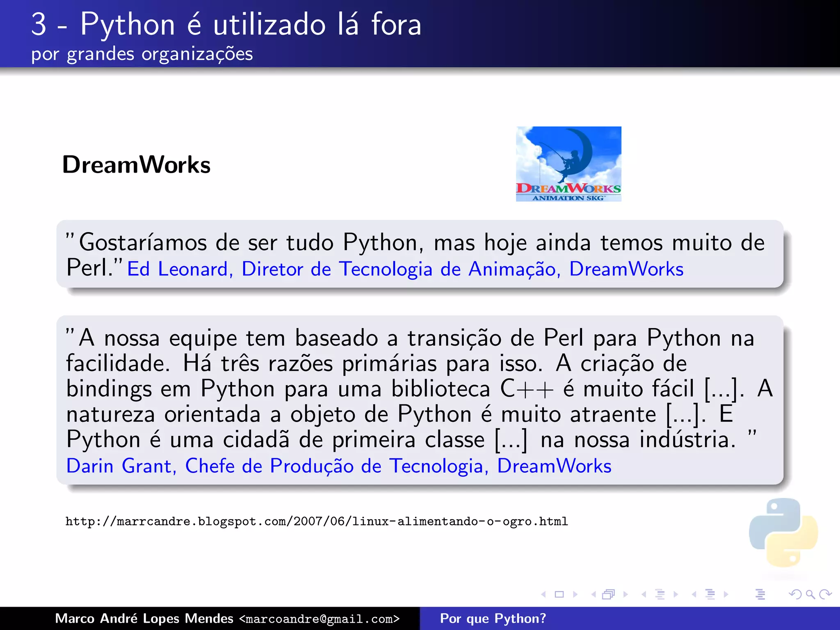Click the magnifier search icon

pos(810,594)
